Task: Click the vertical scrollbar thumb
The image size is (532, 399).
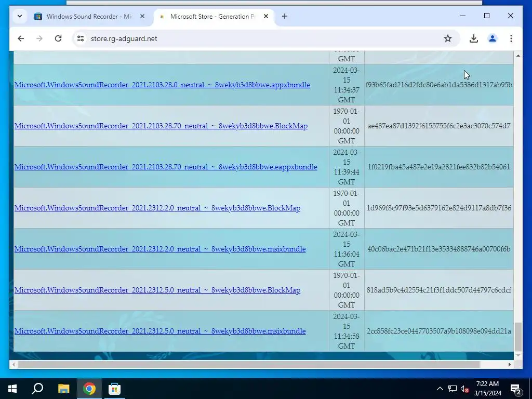Action: [x=518, y=337]
